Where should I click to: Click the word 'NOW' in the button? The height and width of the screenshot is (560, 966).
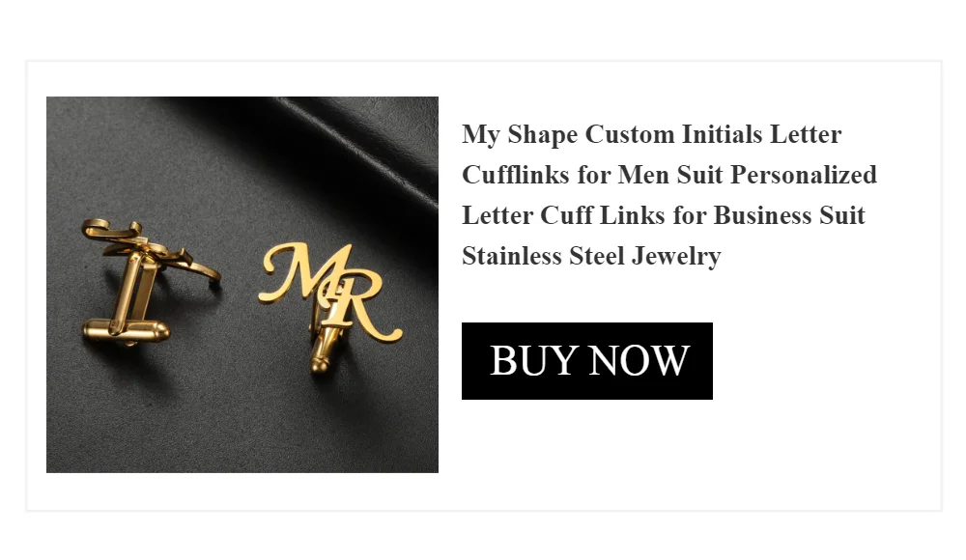[x=639, y=360]
